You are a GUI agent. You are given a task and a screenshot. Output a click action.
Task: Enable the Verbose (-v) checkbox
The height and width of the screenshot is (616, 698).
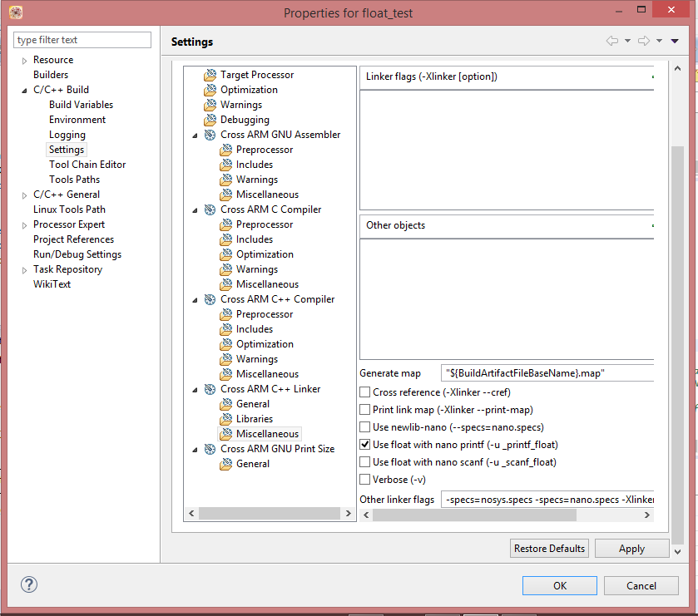tap(365, 480)
